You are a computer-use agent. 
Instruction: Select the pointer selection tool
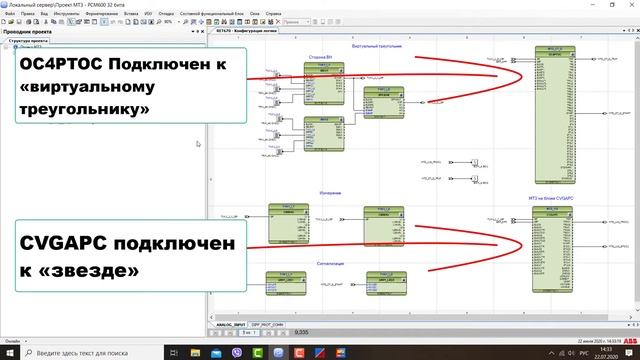71,22
